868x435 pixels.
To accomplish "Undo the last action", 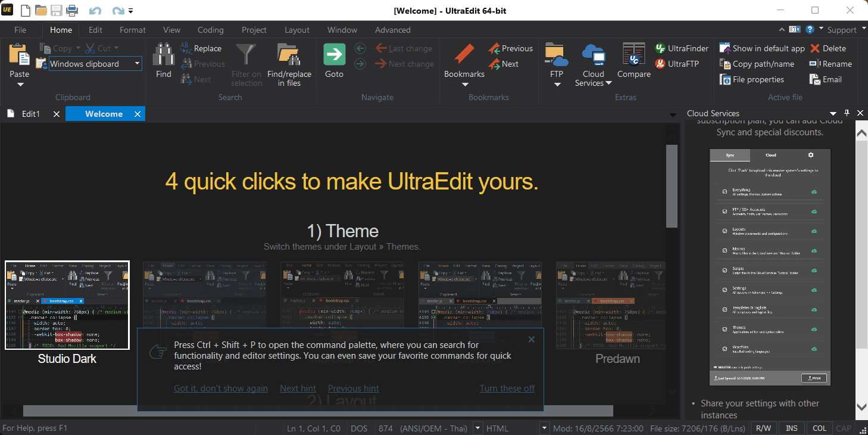I will pyautogui.click(x=95, y=11).
